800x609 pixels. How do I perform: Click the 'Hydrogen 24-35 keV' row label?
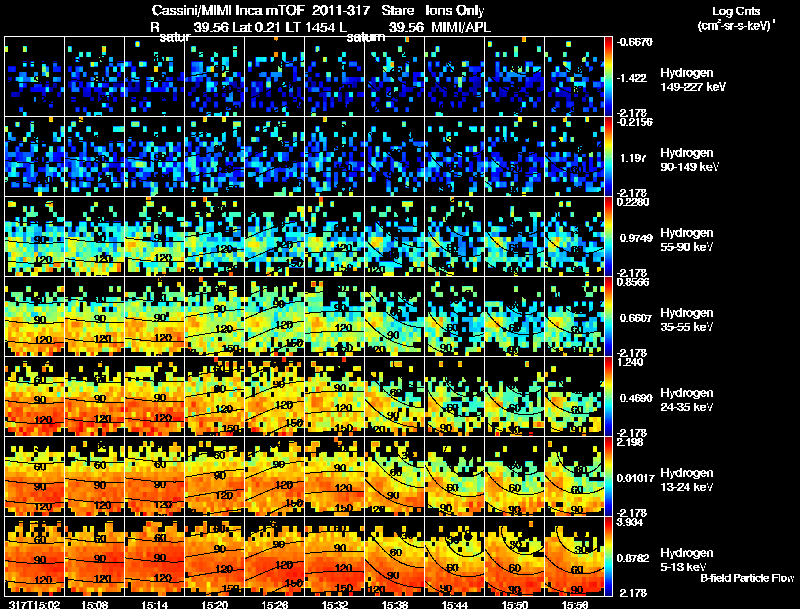[687, 400]
